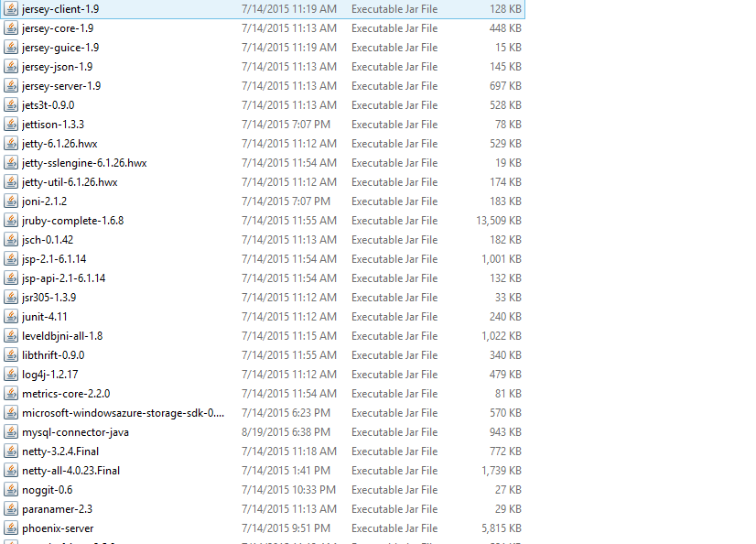Click the jar icon beside jersey-guice-1.9
The width and height of the screenshot is (756, 544).
(11, 48)
